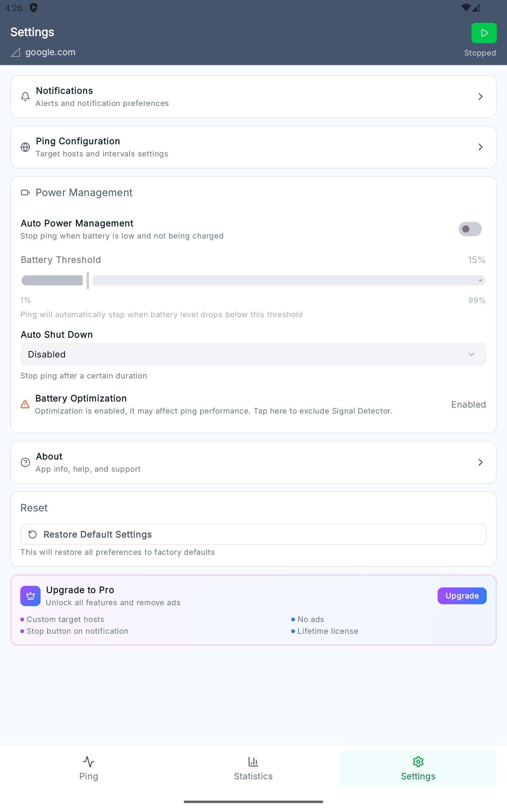Toggle the Auto Power Management switch
507x812 pixels.
470,229
